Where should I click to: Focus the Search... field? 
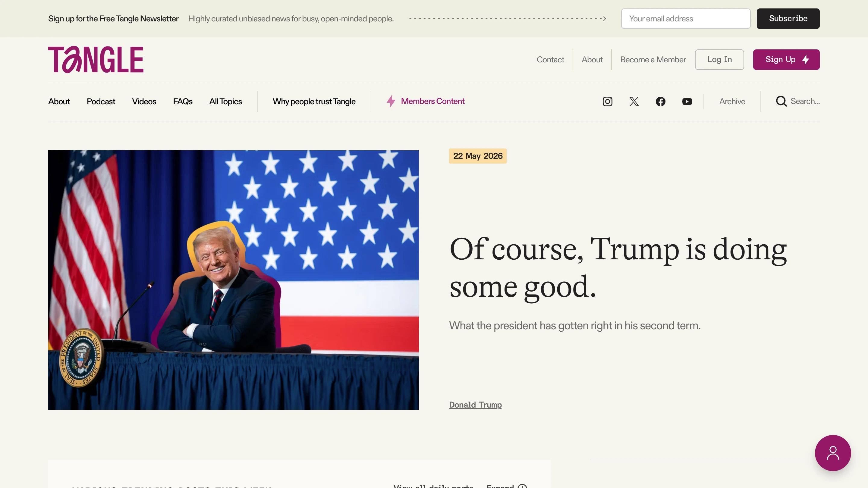[x=805, y=102]
